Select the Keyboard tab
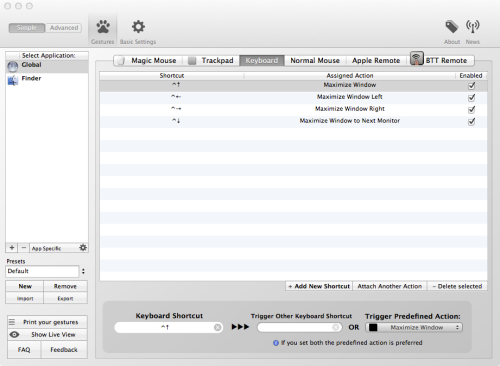Screen dimensions: 500x366 click(x=262, y=61)
